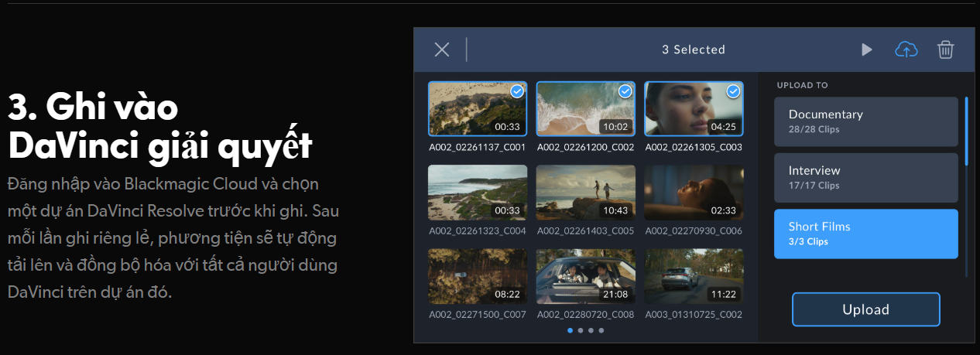Go to second page dot indicator
This screenshot has width=980, height=355.
(581, 330)
